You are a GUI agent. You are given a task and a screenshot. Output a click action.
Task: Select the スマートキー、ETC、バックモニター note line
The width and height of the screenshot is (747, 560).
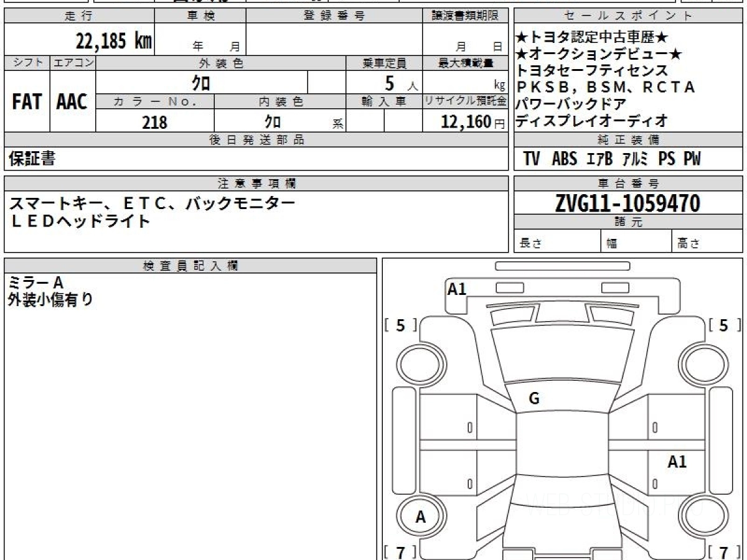153,203
